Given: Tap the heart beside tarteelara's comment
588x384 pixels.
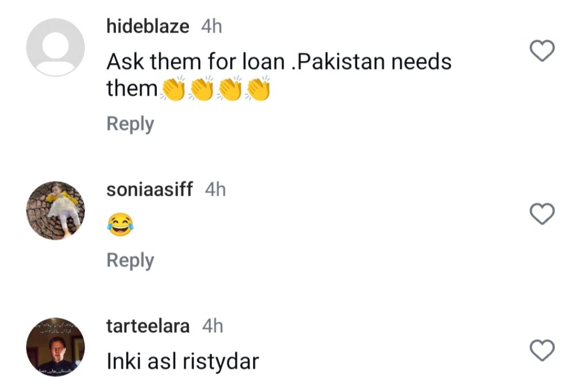Looking at the screenshot, I should (542, 350).
